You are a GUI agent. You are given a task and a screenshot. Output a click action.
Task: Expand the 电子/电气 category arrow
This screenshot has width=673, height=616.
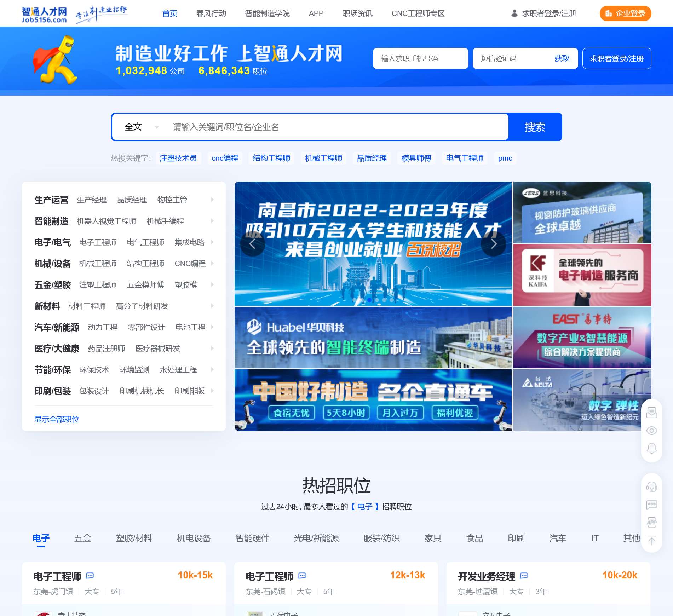212,242
